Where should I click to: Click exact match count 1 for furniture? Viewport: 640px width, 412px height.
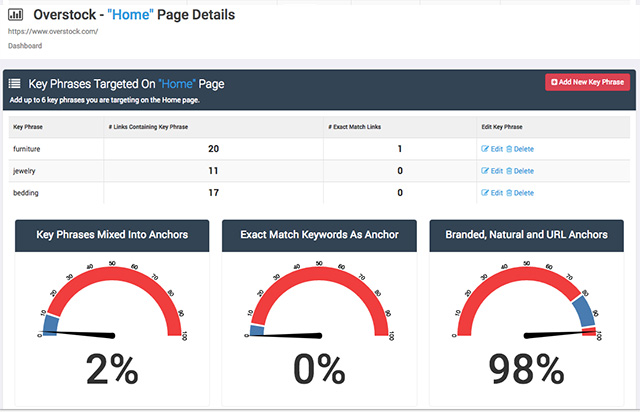pos(400,149)
